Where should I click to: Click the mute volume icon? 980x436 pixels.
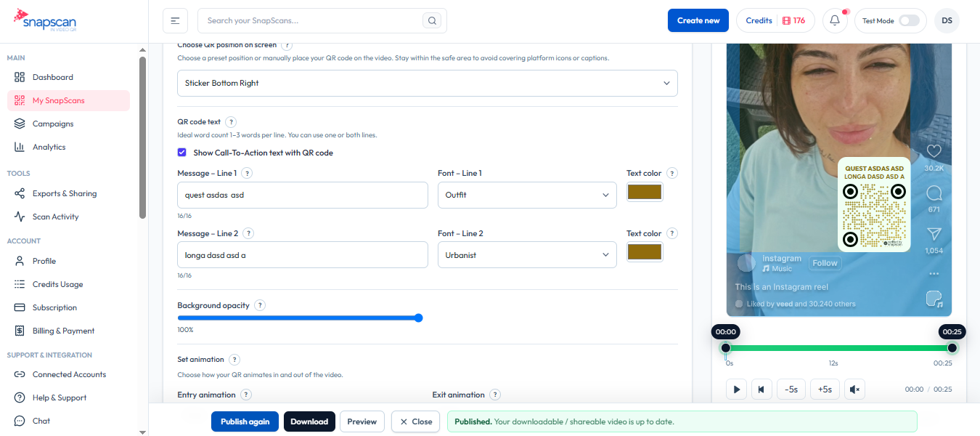(x=854, y=389)
